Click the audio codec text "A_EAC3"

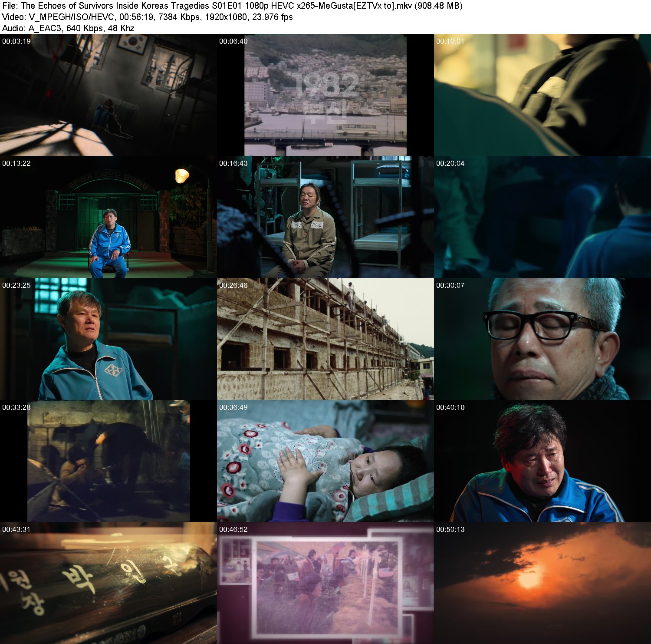click(x=44, y=28)
